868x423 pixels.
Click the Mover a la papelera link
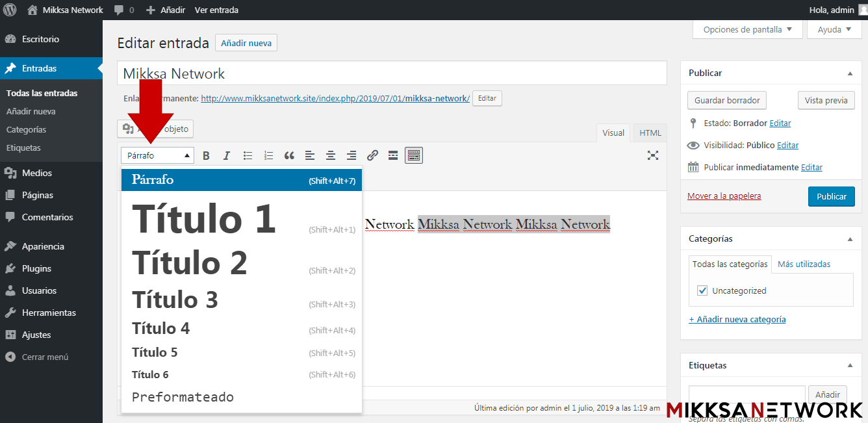tap(724, 196)
